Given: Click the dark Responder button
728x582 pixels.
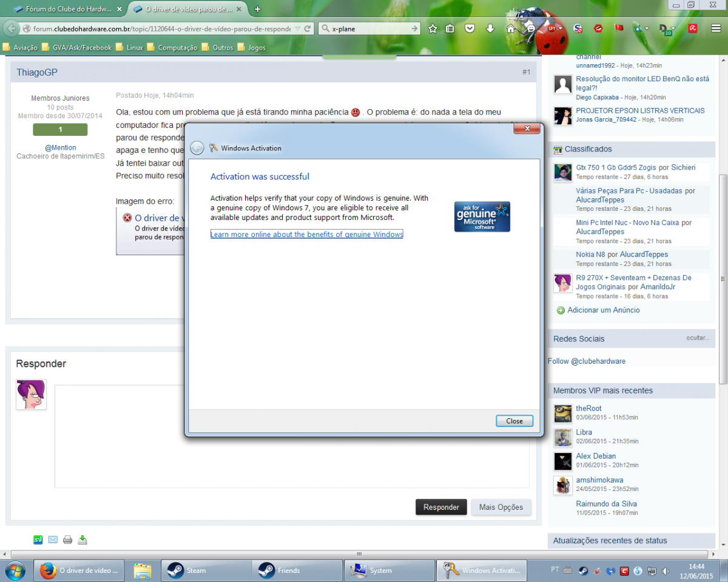Looking at the screenshot, I should coord(441,507).
